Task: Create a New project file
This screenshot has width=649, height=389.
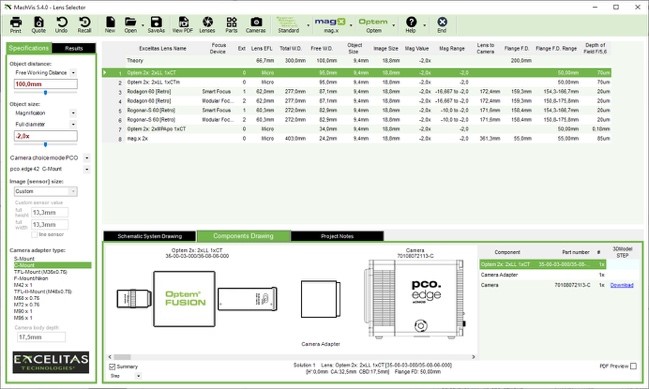Action: (110, 25)
